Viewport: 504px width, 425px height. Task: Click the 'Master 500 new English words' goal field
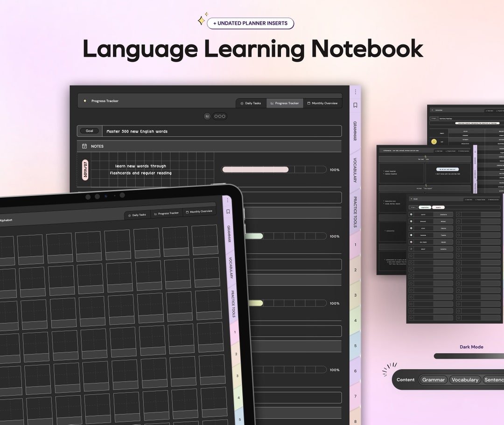[x=222, y=131]
